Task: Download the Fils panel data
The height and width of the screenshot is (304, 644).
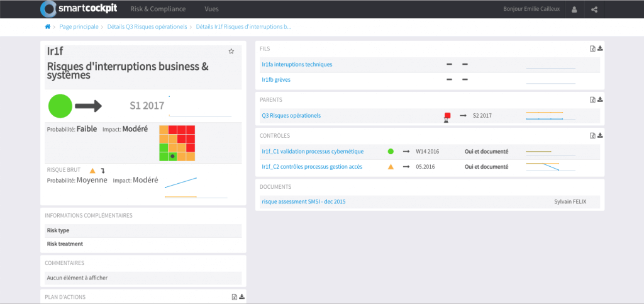Action: coord(600,48)
